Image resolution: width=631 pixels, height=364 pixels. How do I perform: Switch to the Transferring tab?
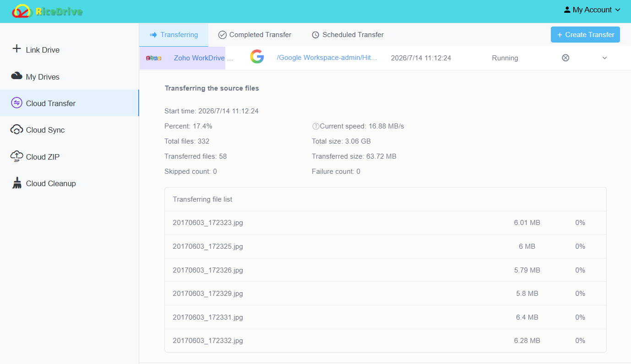point(174,35)
